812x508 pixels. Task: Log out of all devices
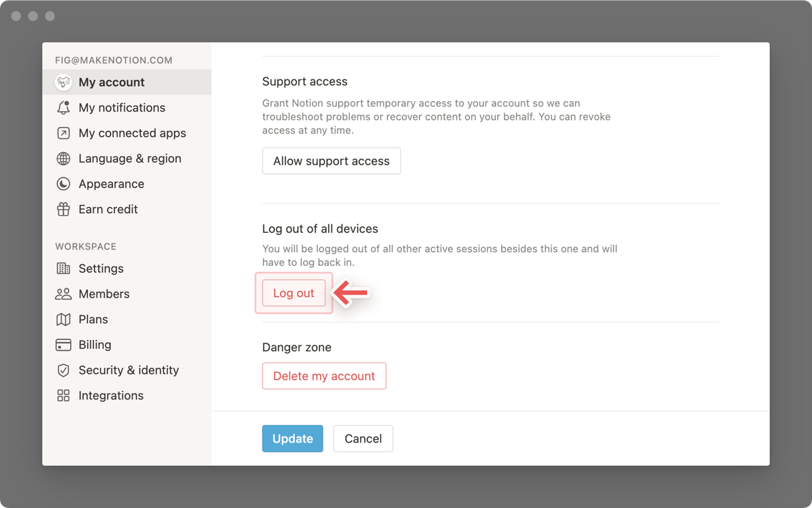coord(294,293)
